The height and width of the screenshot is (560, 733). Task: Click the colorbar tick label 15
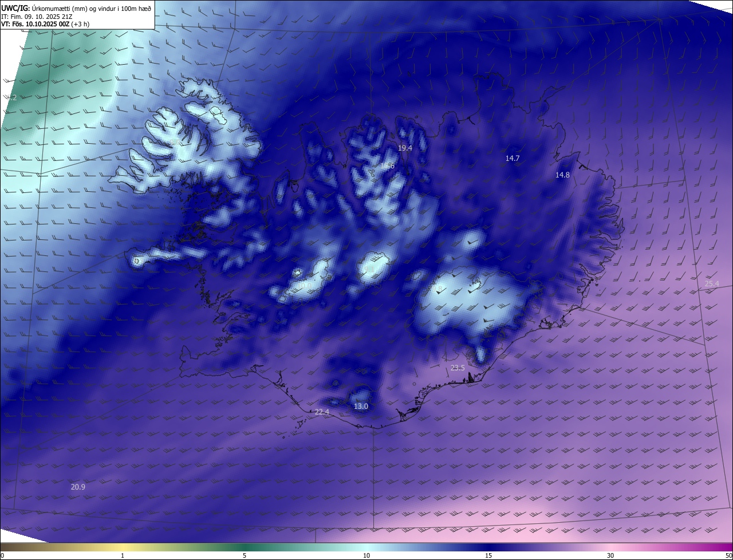pyautogui.click(x=488, y=555)
